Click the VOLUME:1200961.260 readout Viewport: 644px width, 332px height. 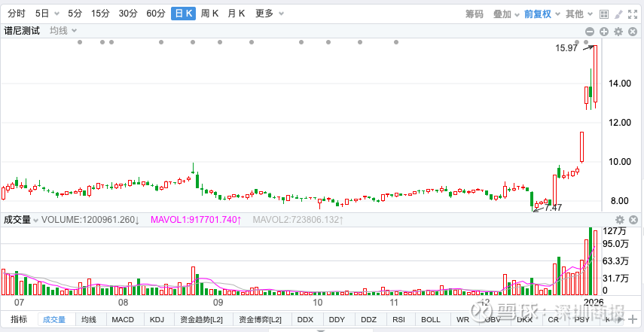[91, 220]
